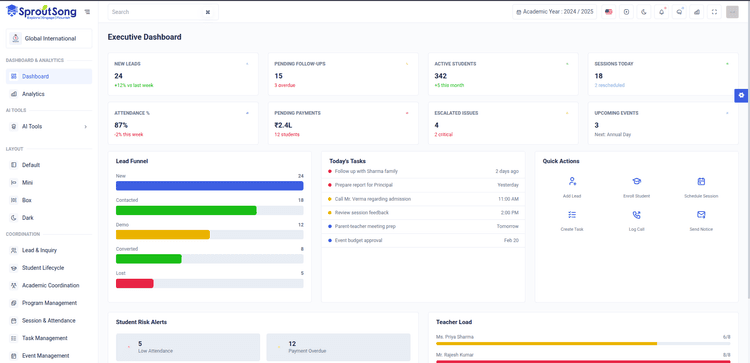Open the user profile avatar menu
The height and width of the screenshot is (363, 750).
click(732, 12)
